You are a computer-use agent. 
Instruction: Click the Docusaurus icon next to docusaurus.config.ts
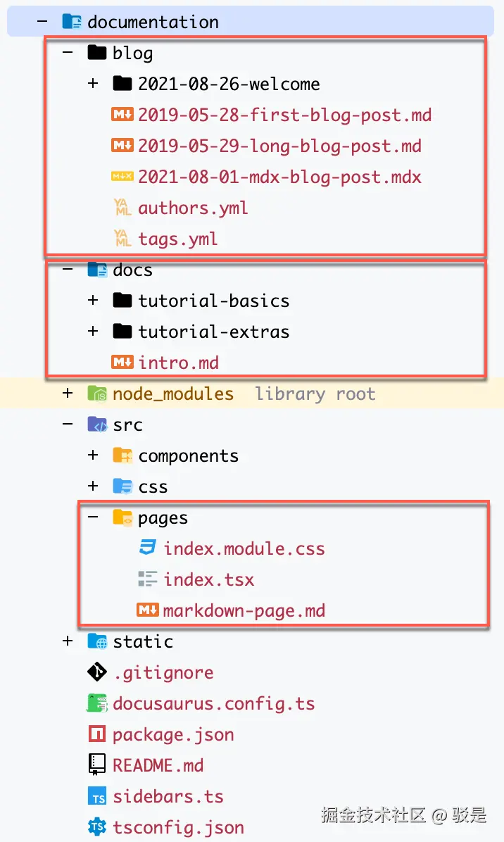click(96, 703)
